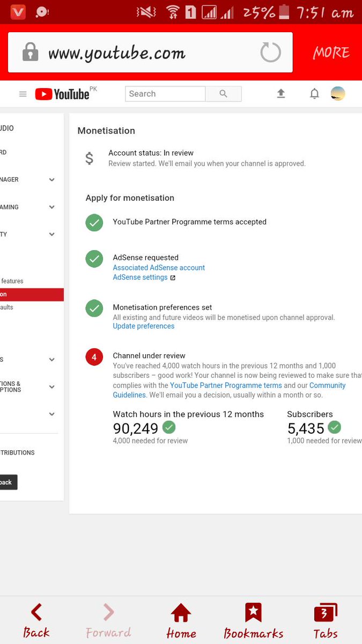Tap the muted vibrate status icon
The width and height of the screenshot is (362, 644).
click(x=146, y=12)
